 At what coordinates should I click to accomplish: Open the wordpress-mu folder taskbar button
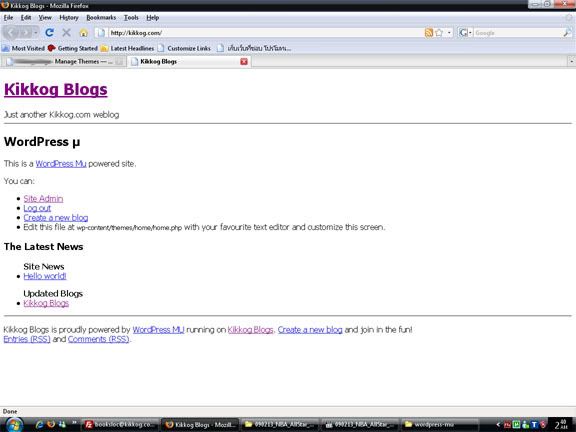tap(440, 425)
